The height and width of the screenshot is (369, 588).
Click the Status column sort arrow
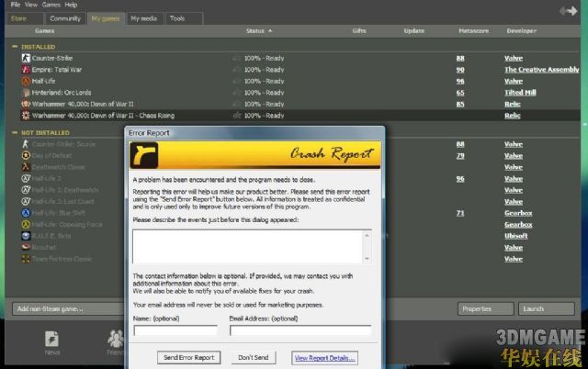[x=270, y=30]
